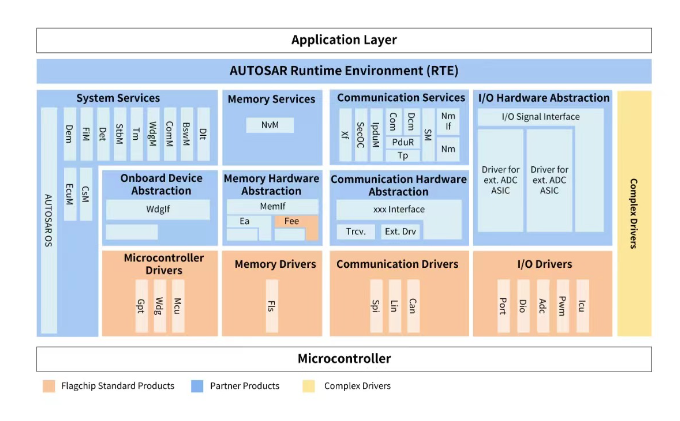Screen dimensions: 680x421
Task: Click the Communication Drivers heading
Action: coord(397,264)
